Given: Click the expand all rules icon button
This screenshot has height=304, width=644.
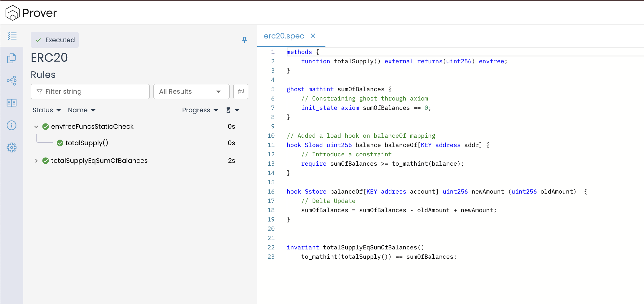Looking at the screenshot, I should (240, 92).
